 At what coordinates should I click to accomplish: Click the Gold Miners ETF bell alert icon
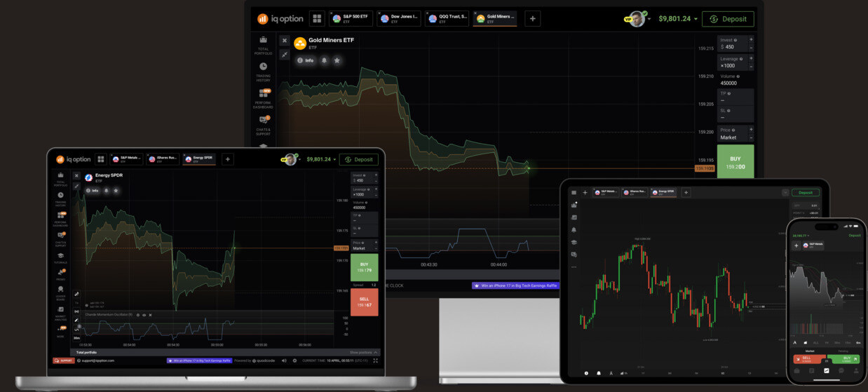324,61
